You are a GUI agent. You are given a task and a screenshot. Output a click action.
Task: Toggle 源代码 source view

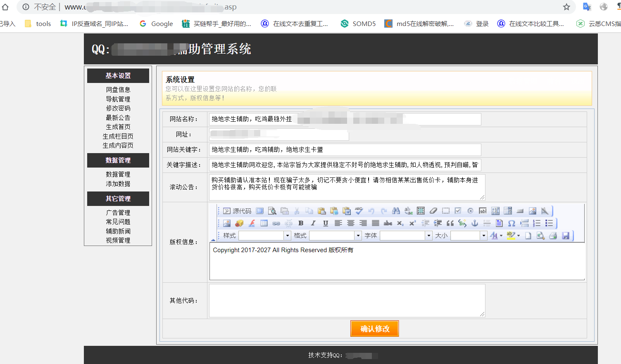pyautogui.click(x=237, y=211)
